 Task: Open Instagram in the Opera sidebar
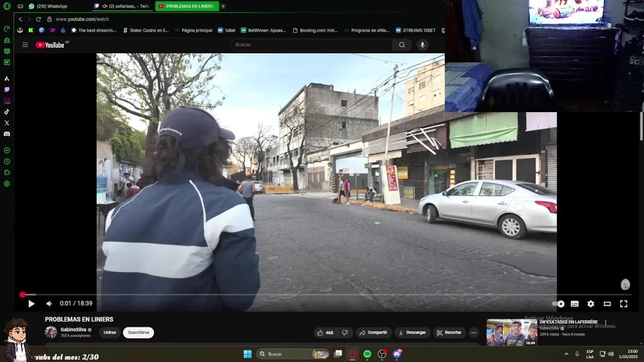click(x=7, y=101)
